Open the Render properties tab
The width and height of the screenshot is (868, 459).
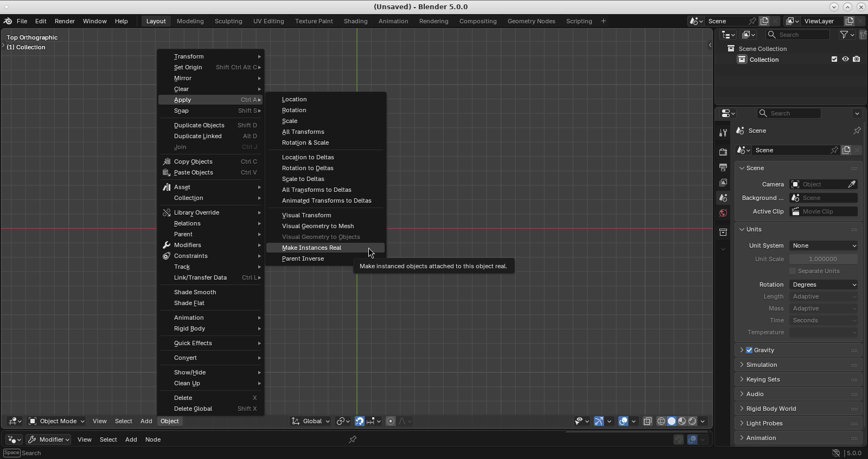[723, 152]
